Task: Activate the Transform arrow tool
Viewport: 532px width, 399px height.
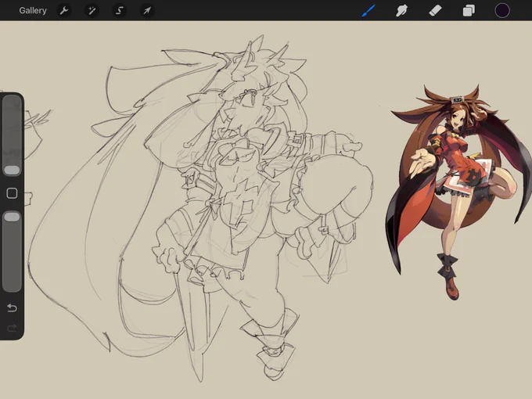Action: click(x=147, y=10)
